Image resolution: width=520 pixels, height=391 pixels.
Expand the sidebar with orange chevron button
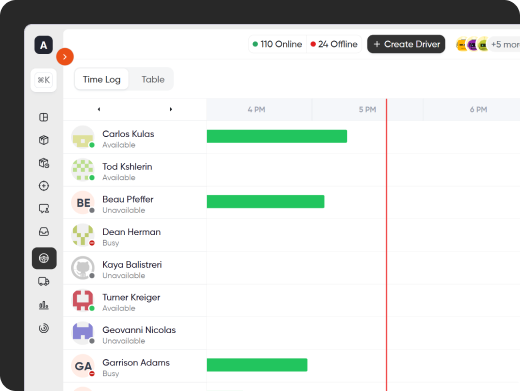65,57
